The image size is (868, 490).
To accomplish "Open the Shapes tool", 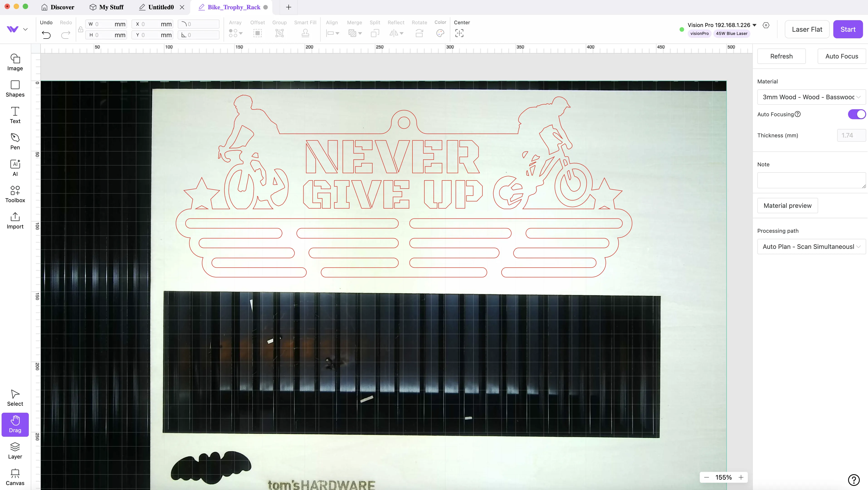I will 15,89.
